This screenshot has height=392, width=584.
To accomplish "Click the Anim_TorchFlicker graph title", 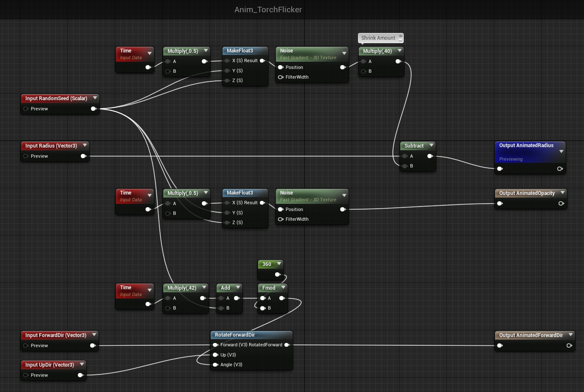I will click(268, 9).
